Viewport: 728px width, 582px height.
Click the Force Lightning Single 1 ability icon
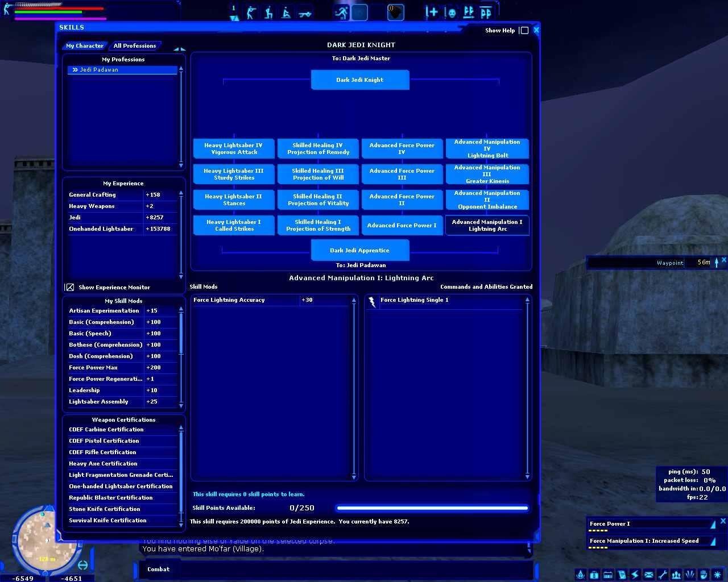click(x=372, y=302)
